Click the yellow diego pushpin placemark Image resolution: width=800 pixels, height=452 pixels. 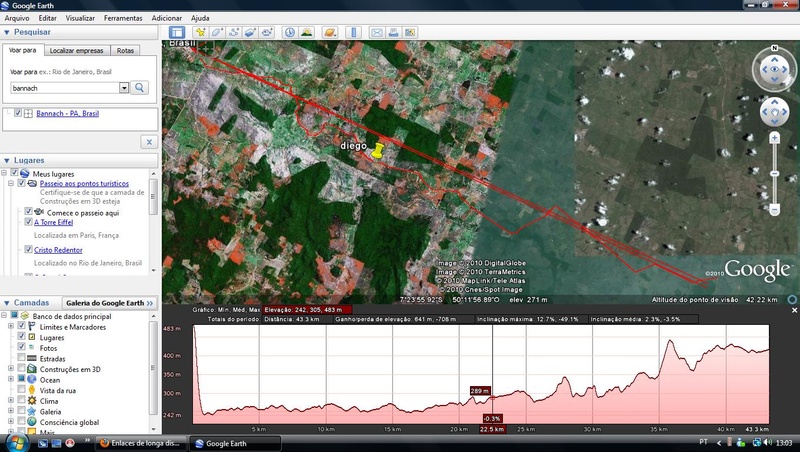[x=377, y=151]
